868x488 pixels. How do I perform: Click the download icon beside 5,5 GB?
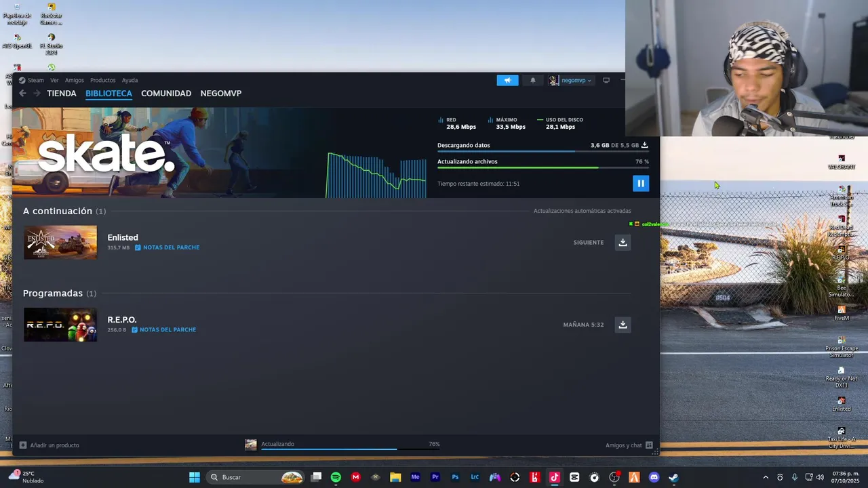click(x=644, y=145)
